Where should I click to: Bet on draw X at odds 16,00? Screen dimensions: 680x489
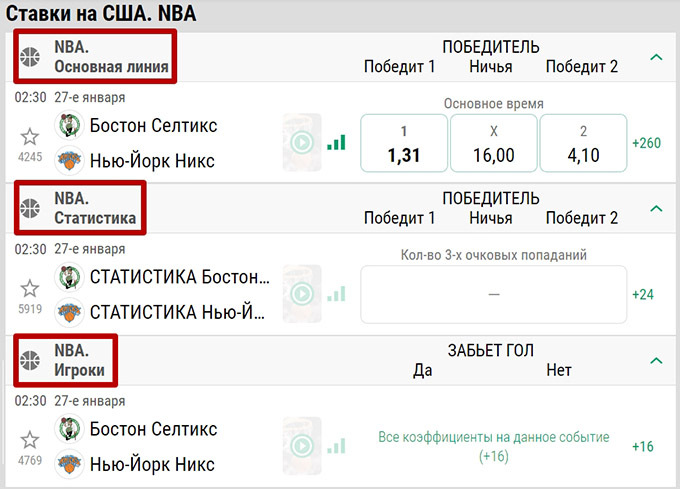tap(494, 143)
